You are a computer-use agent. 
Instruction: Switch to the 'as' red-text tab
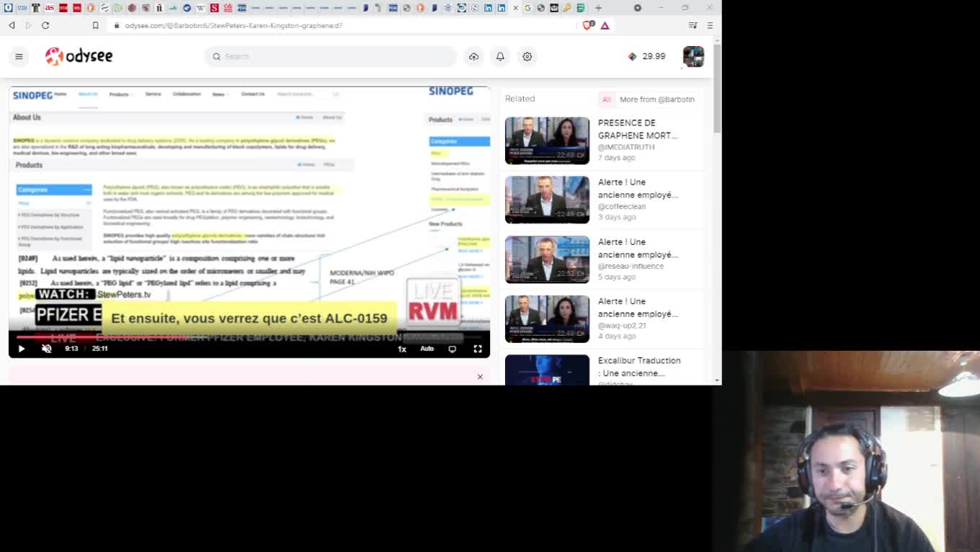point(49,8)
